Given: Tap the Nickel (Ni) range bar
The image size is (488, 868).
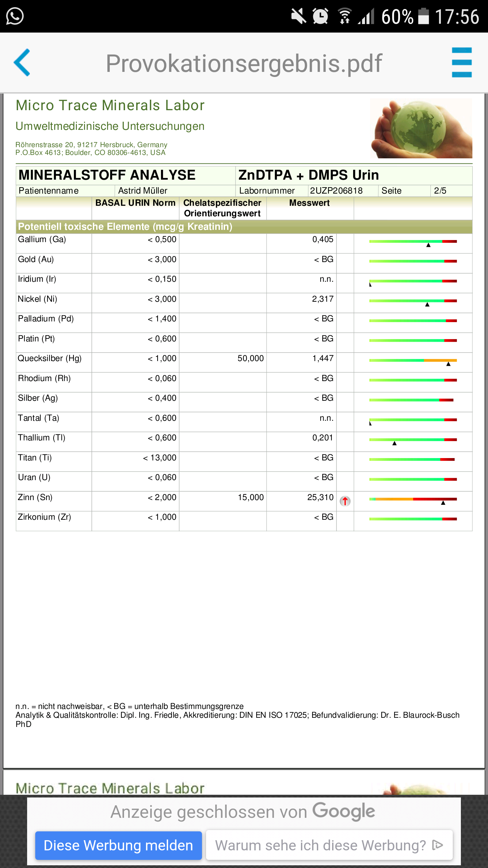Looking at the screenshot, I should tap(413, 301).
